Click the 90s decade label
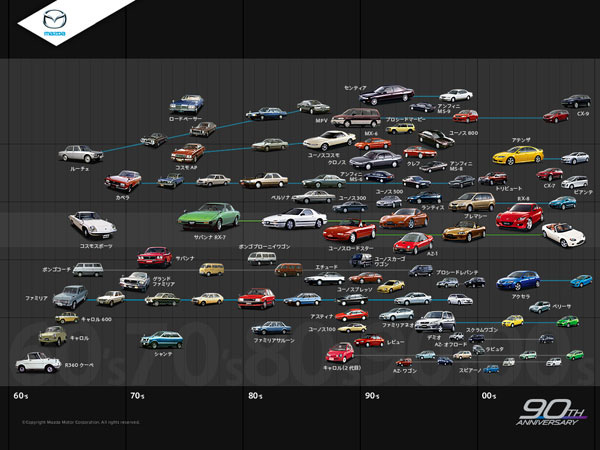 (372, 396)
